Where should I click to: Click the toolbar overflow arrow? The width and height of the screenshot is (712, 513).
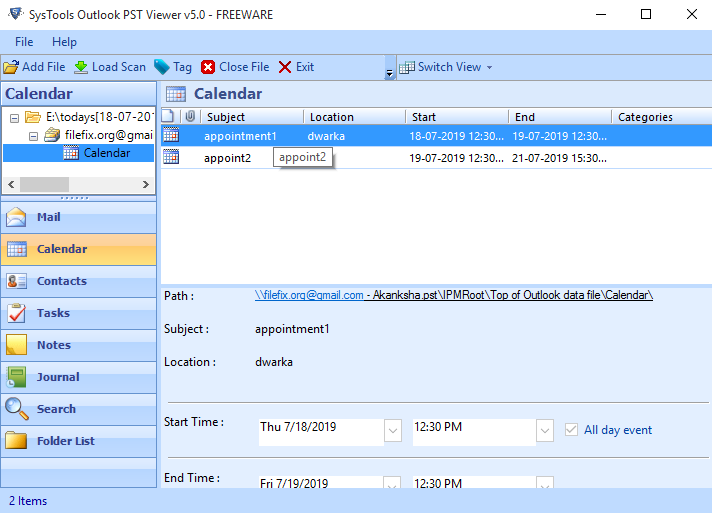pyautogui.click(x=389, y=73)
